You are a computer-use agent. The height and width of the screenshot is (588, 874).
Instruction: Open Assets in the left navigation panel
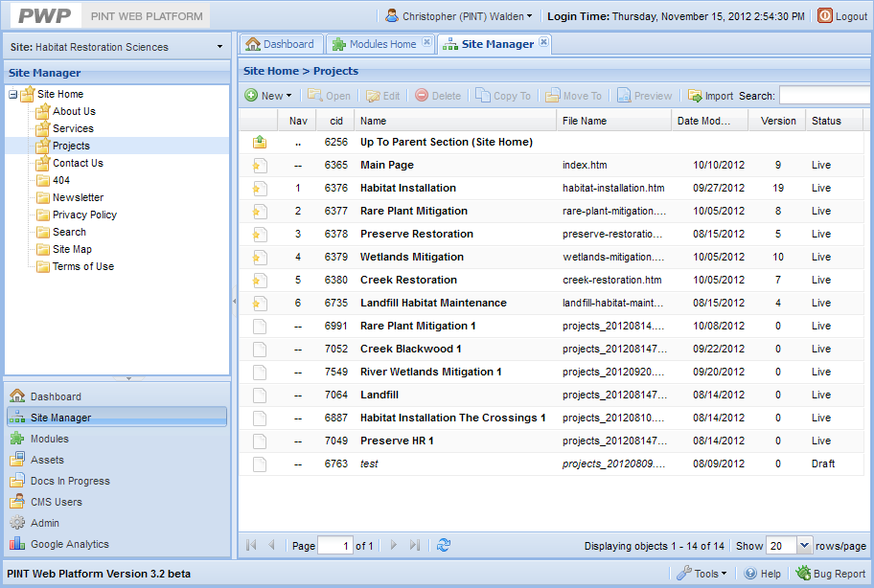[117, 460]
